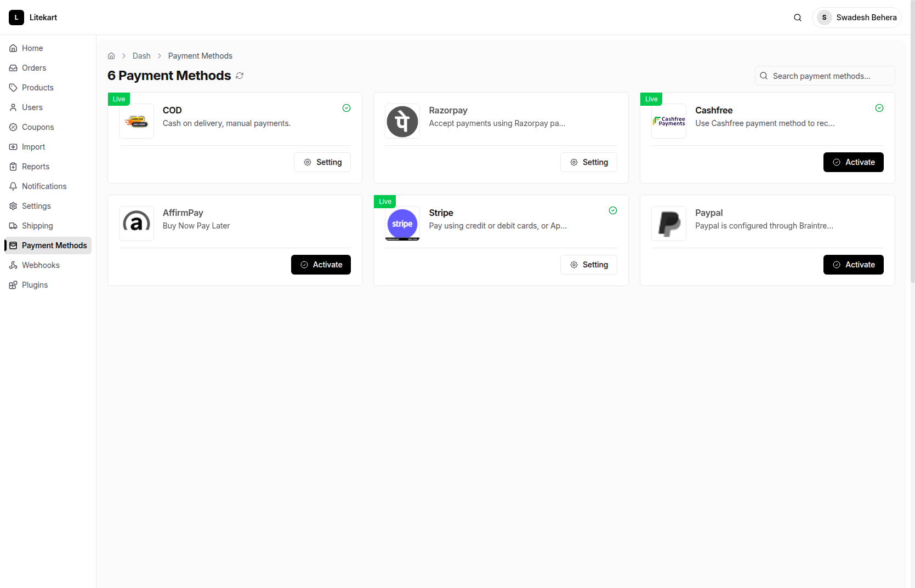Open Orders in the sidebar
Screen dimensions: 915x588
click(48, 68)
